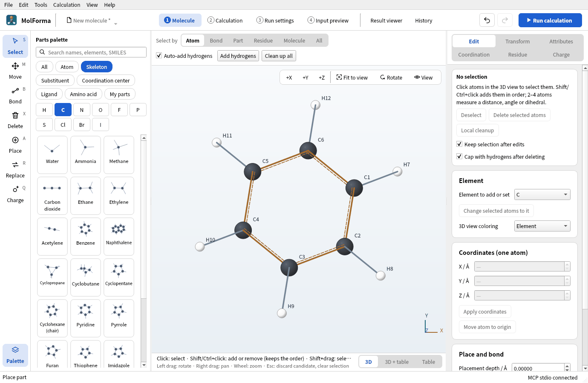588x383 pixels.
Task: Click the right panel vertical scrollbar
Action: point(585,189)
